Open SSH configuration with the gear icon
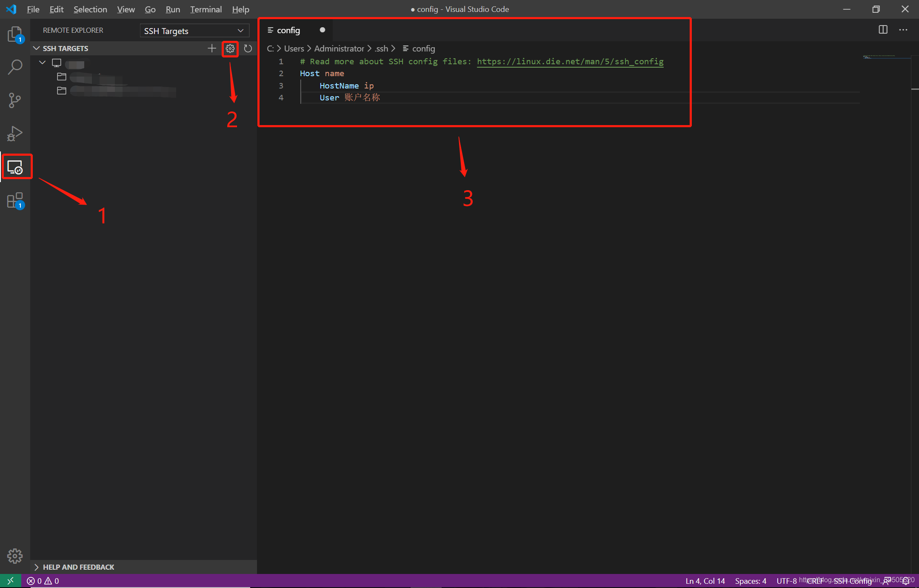The image size is (919, 588). 230,49
